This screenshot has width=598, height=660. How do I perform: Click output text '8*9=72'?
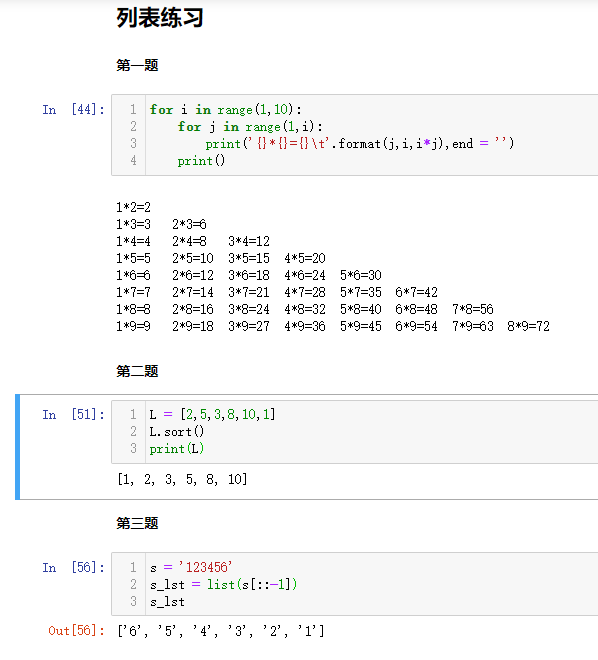pos(529,326)
